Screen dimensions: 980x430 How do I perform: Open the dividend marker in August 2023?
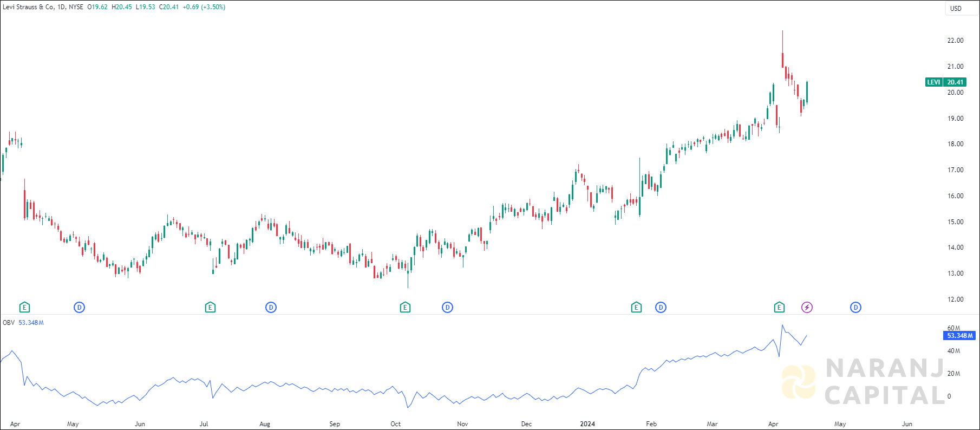271,308
